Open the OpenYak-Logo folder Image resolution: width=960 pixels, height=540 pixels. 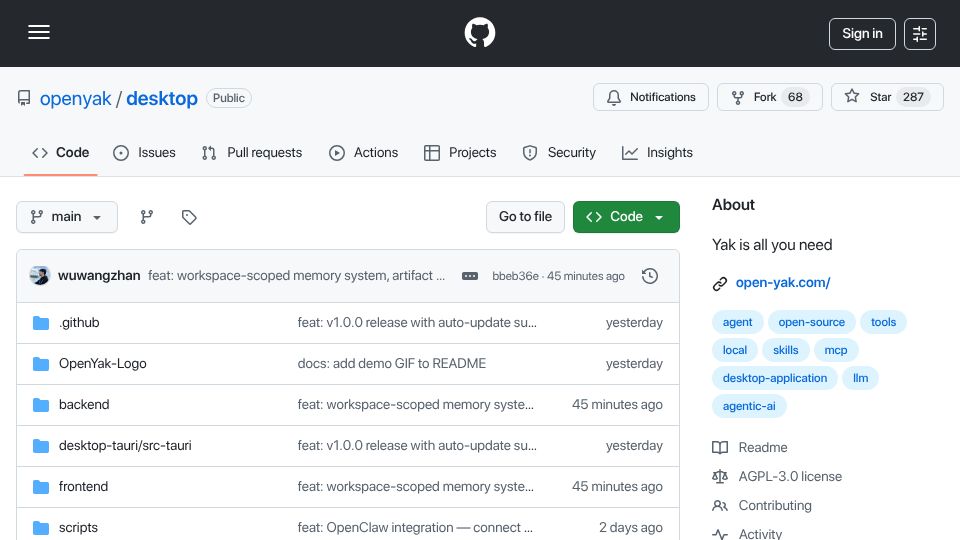click(x=103, y=364)
